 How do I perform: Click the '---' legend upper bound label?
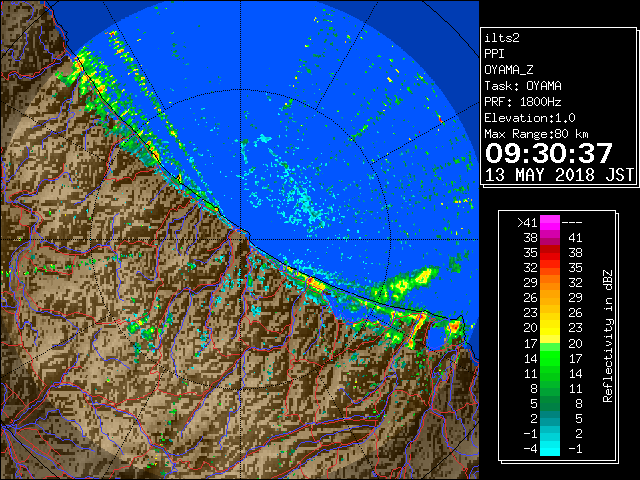tap(572, 223)
